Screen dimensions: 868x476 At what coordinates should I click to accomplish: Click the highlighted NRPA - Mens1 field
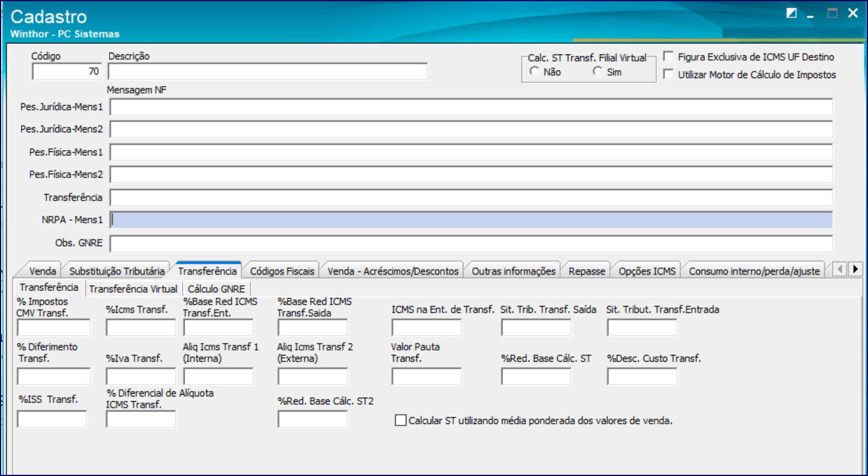[x=471, y=220]
